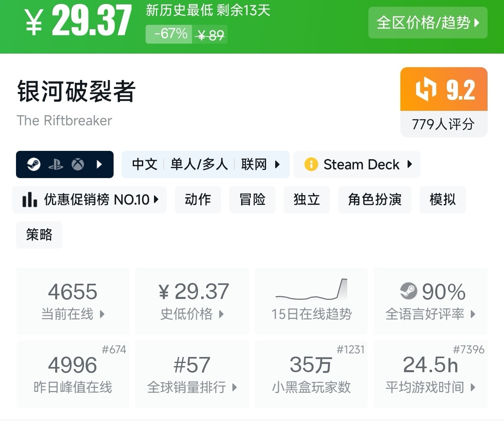Expand the platforms list arrow
This screenshot has width=504, height=421.
[x=99, y=164]
